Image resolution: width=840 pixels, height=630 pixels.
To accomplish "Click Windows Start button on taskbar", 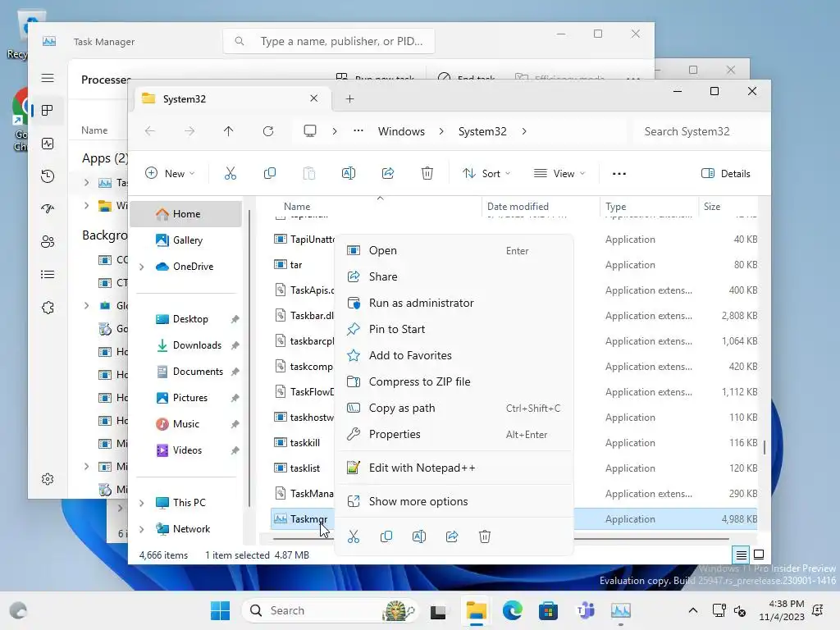I will (220, 610).
